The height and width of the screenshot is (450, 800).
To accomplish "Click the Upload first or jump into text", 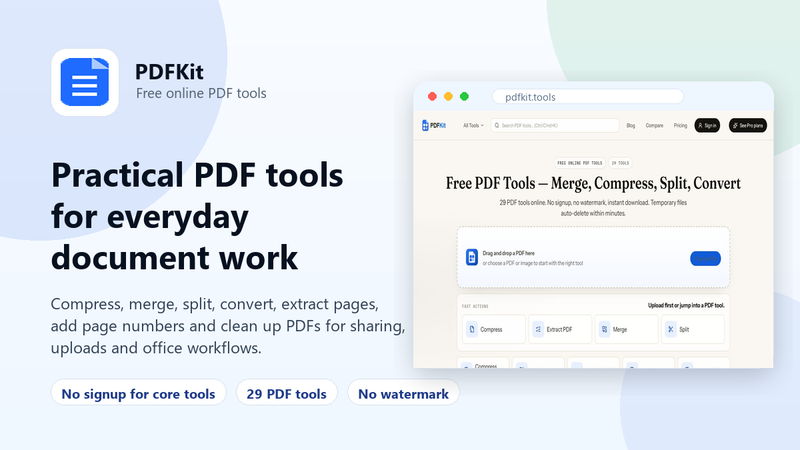I will pos(686,306).
